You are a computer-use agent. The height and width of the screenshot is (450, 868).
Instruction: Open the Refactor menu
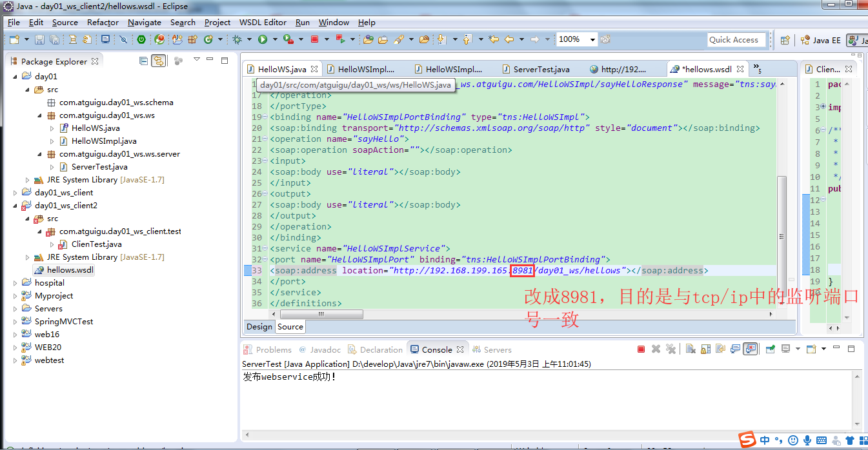point(103,22)
